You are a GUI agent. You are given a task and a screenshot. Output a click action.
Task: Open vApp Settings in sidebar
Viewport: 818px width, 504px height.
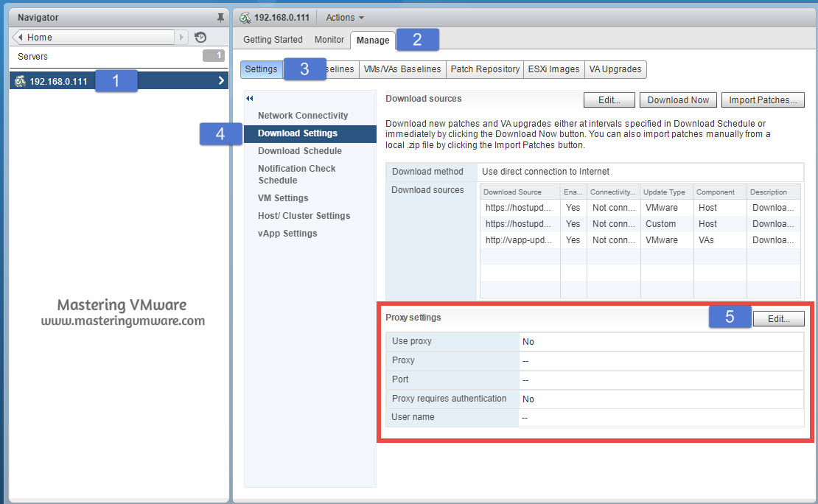tap(287, 234)
